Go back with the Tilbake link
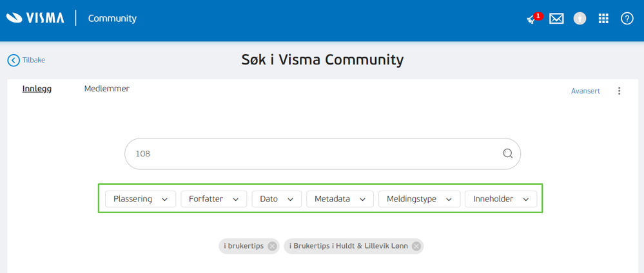The image size is (644, 273). [x=26, y=61]
